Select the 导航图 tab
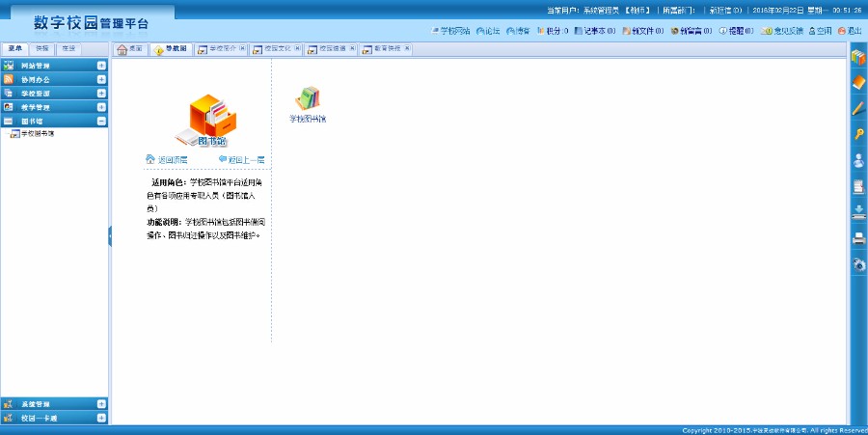868x435 pixels. 171,49
